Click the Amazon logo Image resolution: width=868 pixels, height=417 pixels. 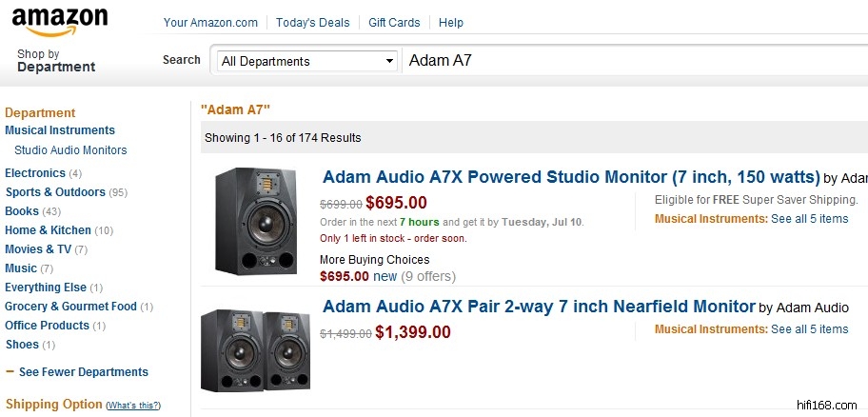pos(60,21)
